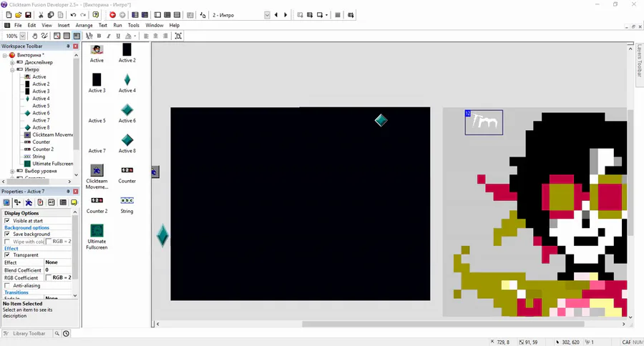The width and height of the screenshot is (644, 346).
Task: Toggle Visible at start checkbox
Action: pos(7,220)
